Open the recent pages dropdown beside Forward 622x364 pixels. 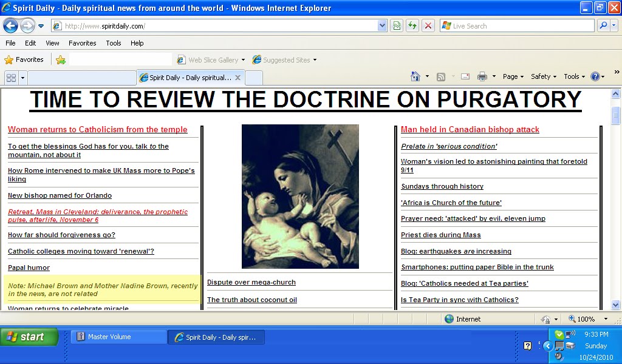pos(41,26)
